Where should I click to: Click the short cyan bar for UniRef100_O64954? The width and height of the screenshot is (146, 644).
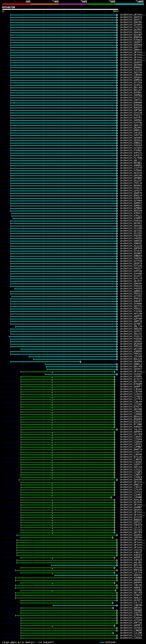(46, 362)
